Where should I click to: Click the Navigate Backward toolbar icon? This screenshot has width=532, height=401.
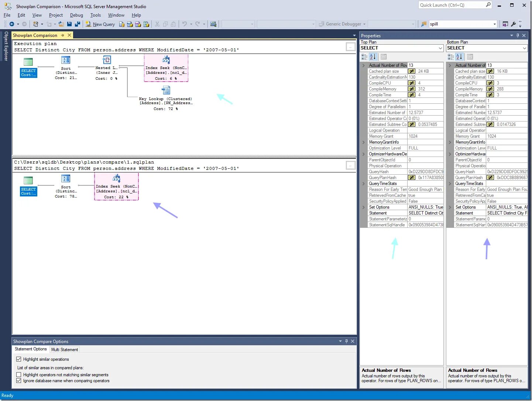coord(12,24)
